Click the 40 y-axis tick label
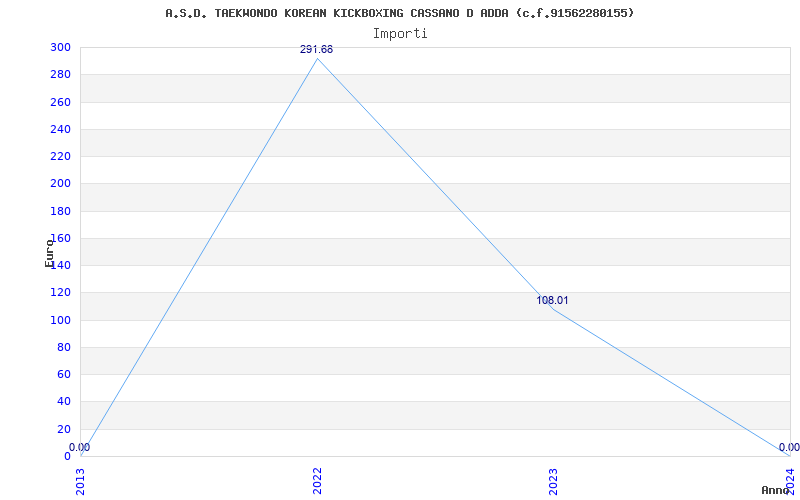The image size is (800, 500). tap(63, 402)
